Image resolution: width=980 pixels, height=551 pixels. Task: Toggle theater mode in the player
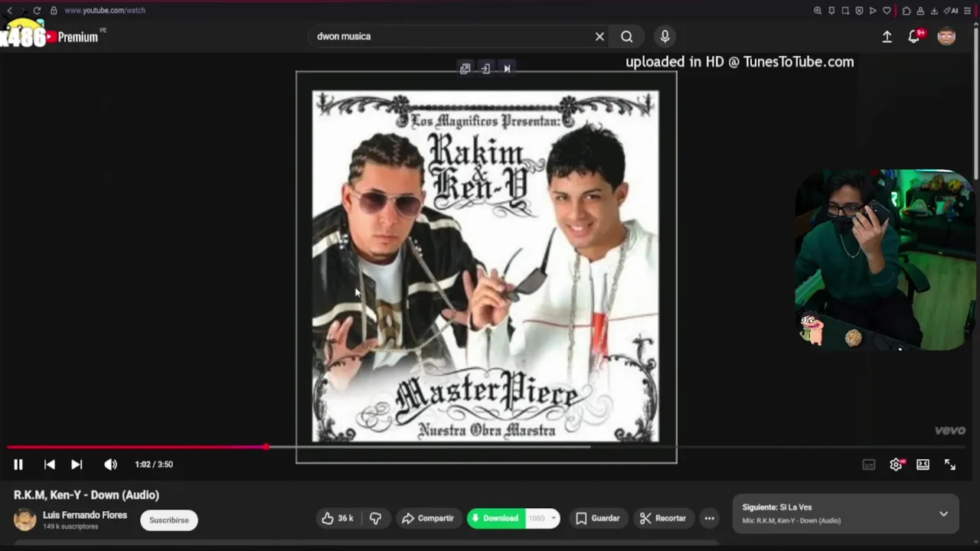click(x=923, y=465)
